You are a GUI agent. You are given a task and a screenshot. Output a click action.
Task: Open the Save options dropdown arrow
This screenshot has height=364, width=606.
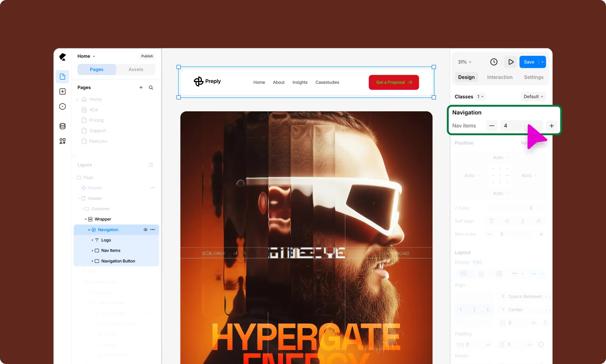point(542,62)
